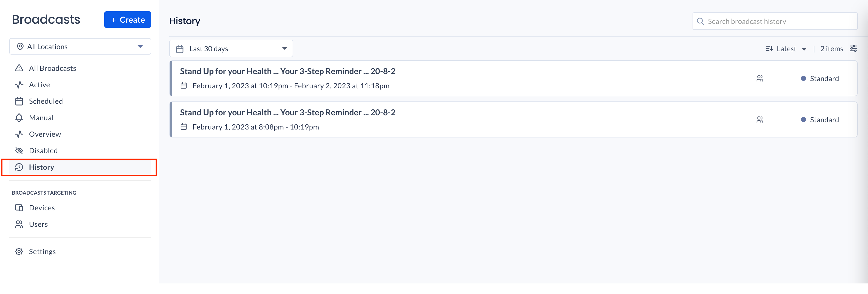Click the Manual bell icon

[x=19, y=117]
